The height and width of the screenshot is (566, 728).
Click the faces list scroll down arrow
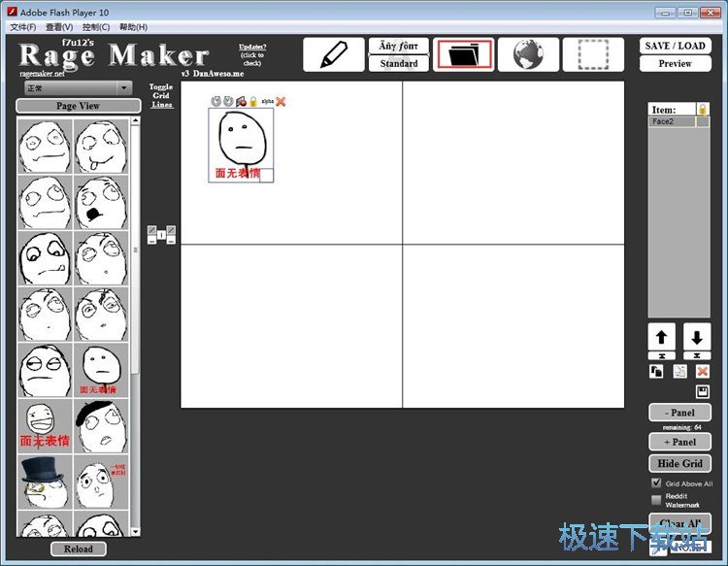point(135,532)
